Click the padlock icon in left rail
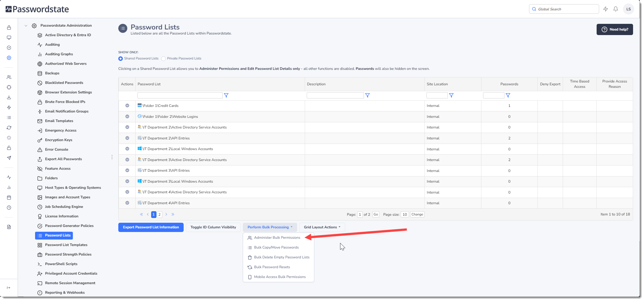 coord(9,27)
